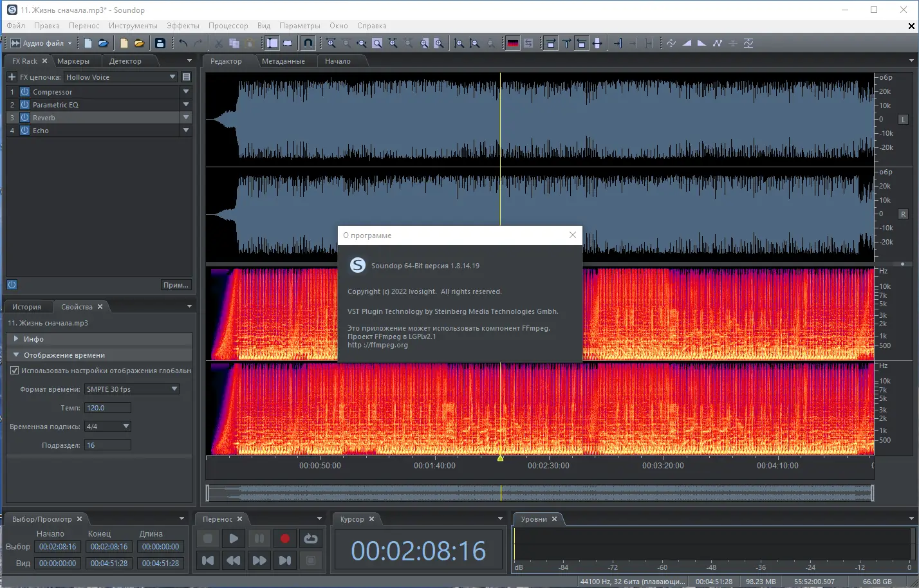Click the spectrogram view icon in toolbar
The image size is (919, 588).
coord(512,43)
